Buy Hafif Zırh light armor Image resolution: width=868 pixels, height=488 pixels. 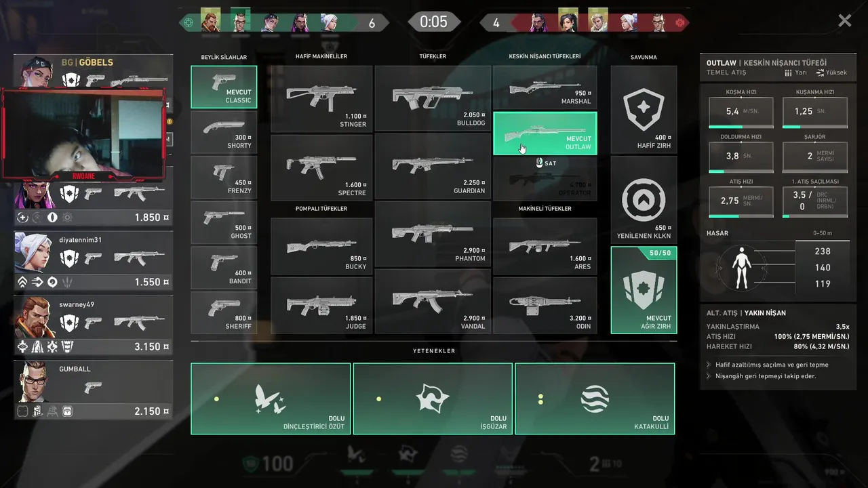point(644,109)
